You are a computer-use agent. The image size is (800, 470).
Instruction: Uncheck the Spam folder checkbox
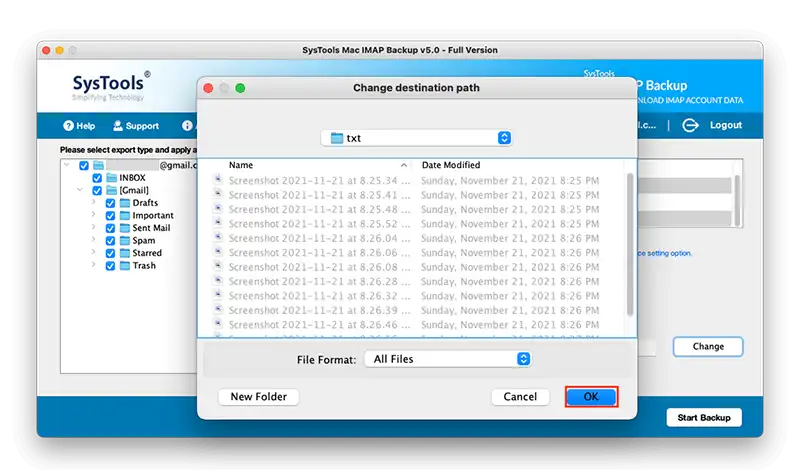110,240
